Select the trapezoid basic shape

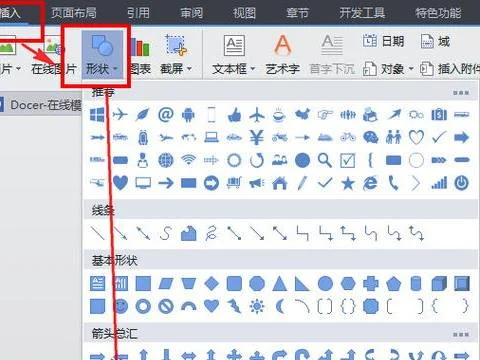(188, 284)
